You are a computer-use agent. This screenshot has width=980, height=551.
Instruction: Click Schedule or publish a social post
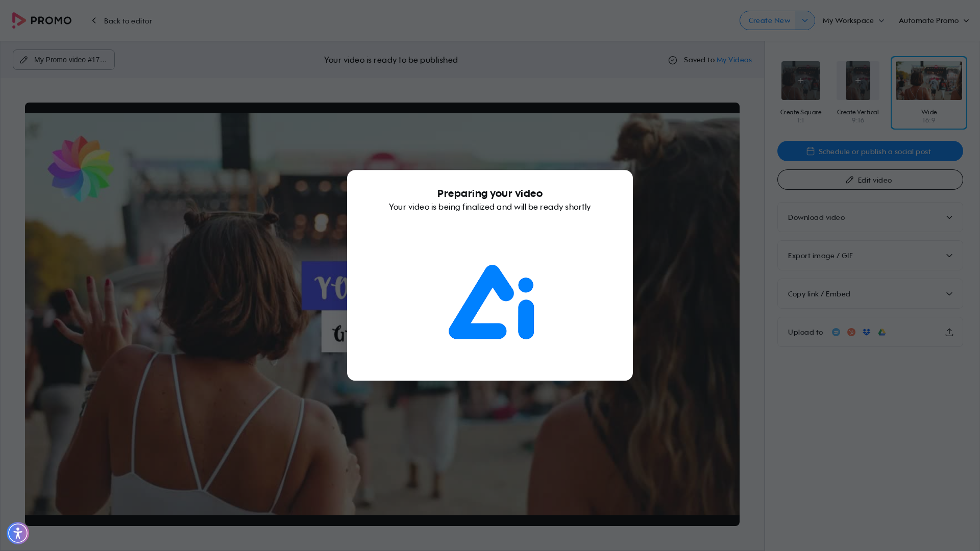pyautogui.click(x=870, y=151)
